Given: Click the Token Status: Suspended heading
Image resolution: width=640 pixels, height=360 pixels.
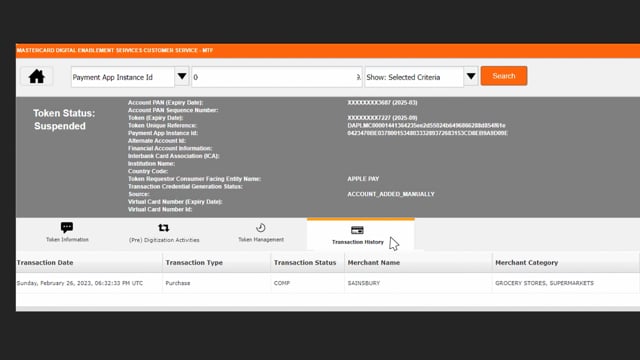Looking at the screenshot, I should (64, 120).
